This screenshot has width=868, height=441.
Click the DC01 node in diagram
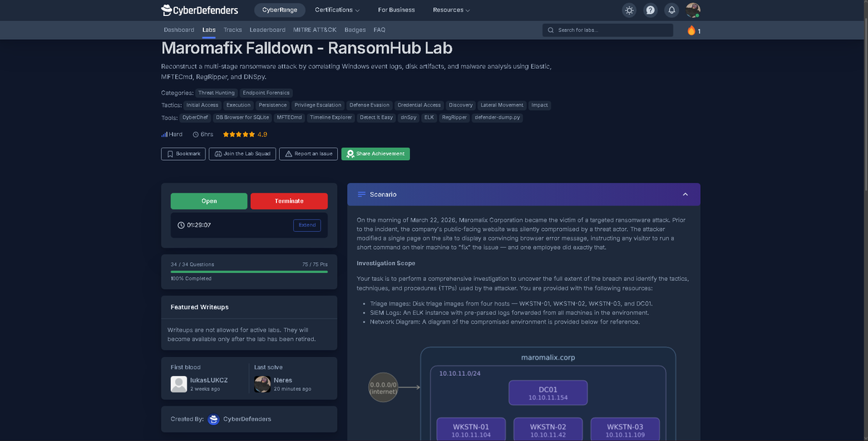coord(548,392)
